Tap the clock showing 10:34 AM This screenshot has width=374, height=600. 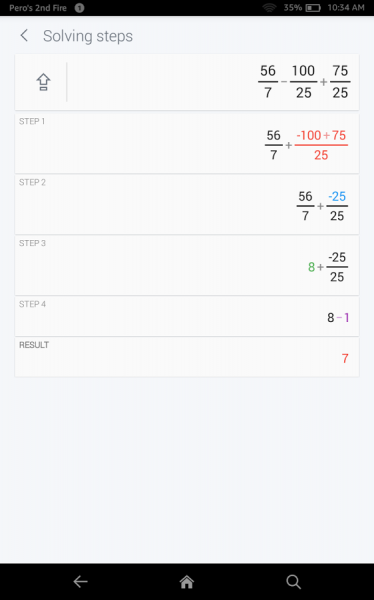click(346, 8)
